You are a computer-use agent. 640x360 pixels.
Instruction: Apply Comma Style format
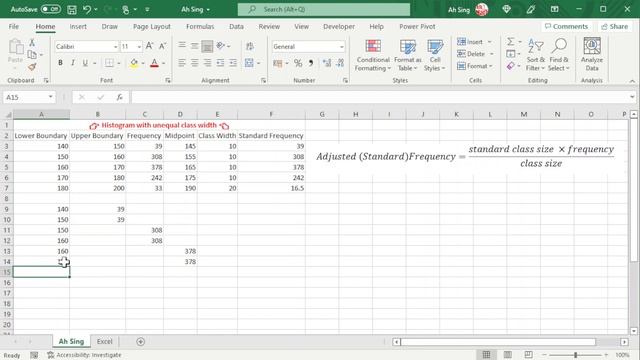(311, 63)
